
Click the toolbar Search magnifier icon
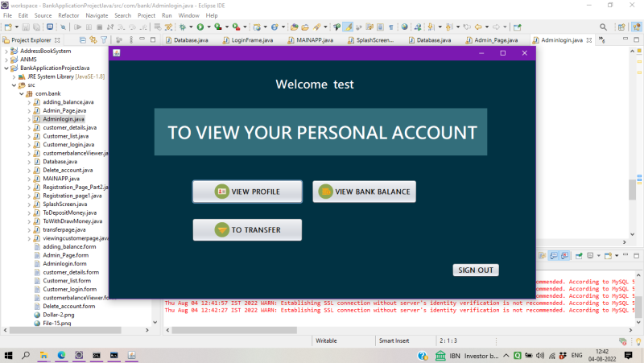pyautogui.click(x=603, y=27)
